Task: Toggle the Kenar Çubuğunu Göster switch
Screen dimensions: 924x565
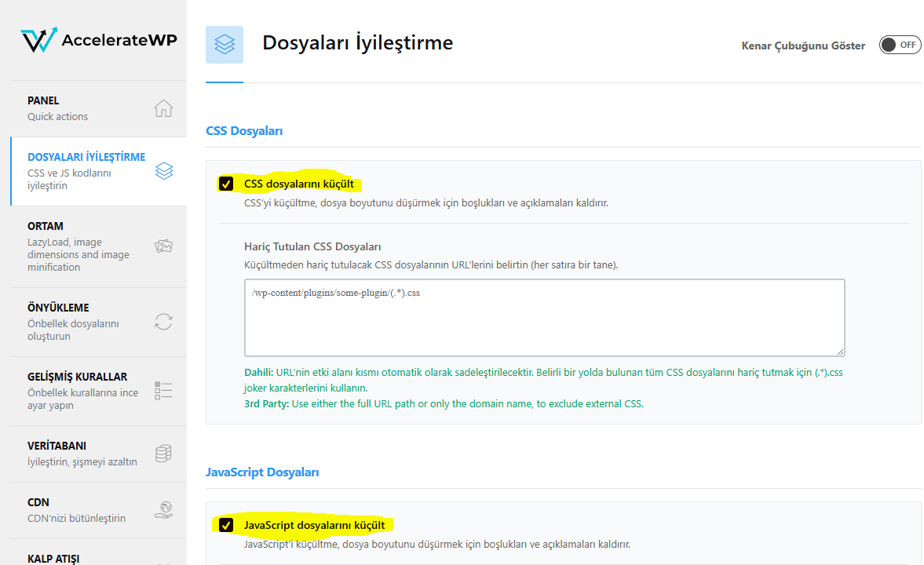Action: (900, 45)
